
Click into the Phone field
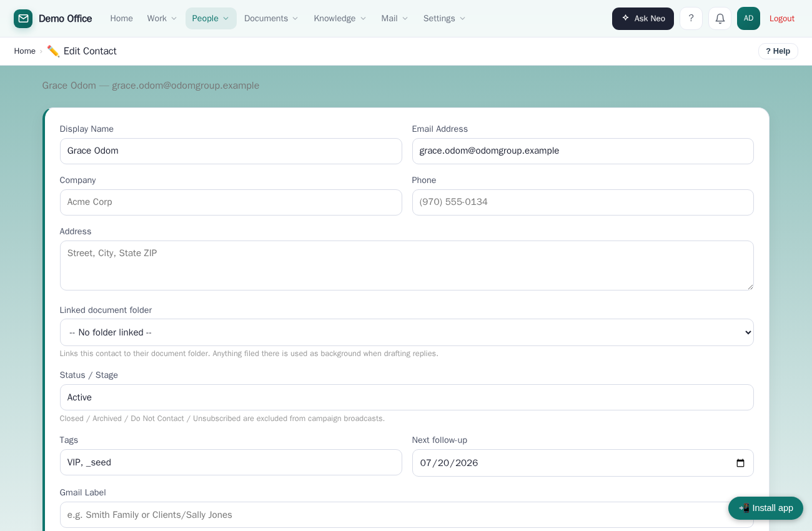(x=583, y=202)
